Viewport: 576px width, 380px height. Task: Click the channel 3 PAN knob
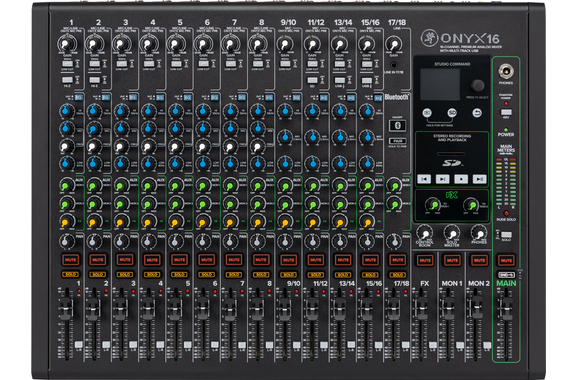(x=121, y=241)
